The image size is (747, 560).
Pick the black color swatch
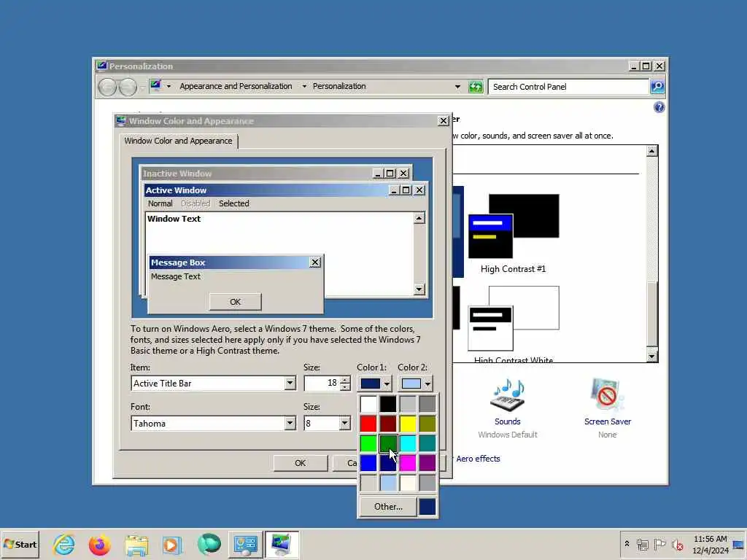tap(388, 404)
